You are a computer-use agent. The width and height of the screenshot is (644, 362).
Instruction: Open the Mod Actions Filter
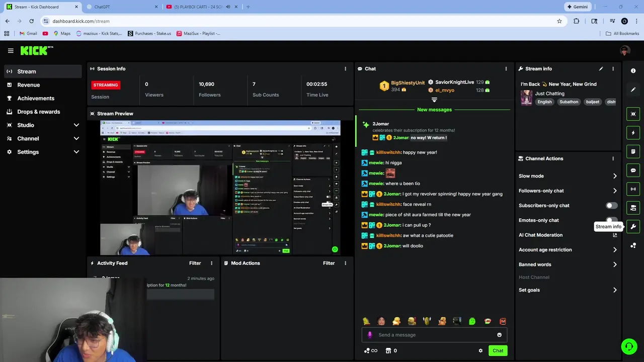pyautogui.click(x=329, y=263)
